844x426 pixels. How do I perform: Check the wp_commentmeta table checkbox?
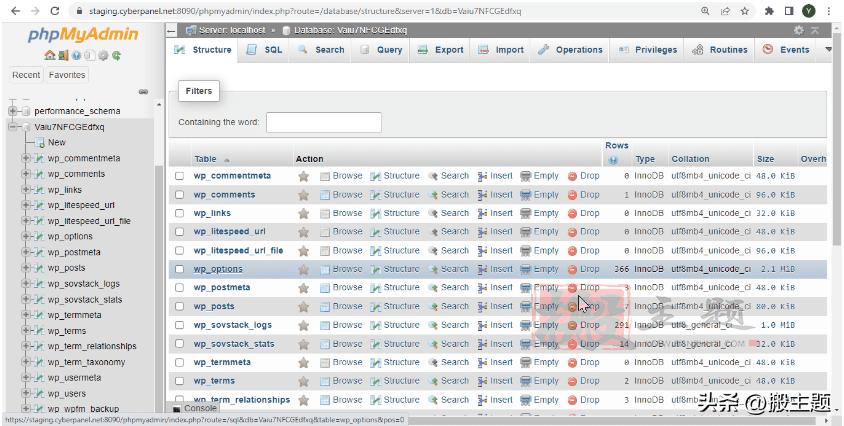[180, 176]
